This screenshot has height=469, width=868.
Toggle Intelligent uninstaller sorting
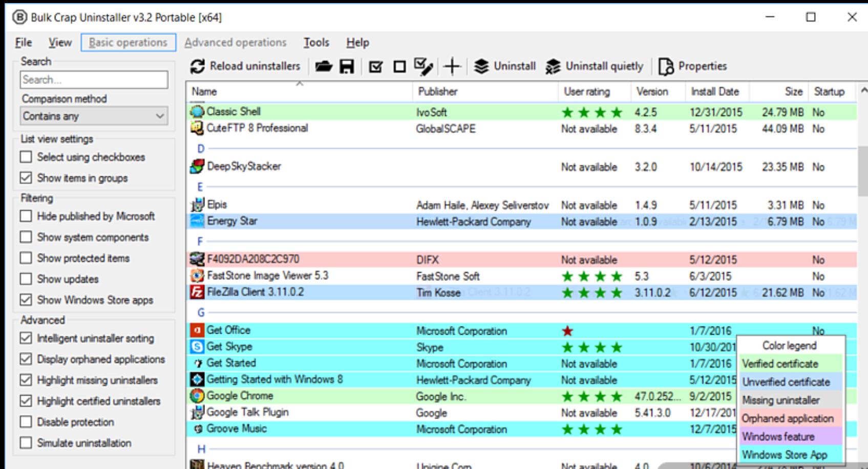coord(26,338)
